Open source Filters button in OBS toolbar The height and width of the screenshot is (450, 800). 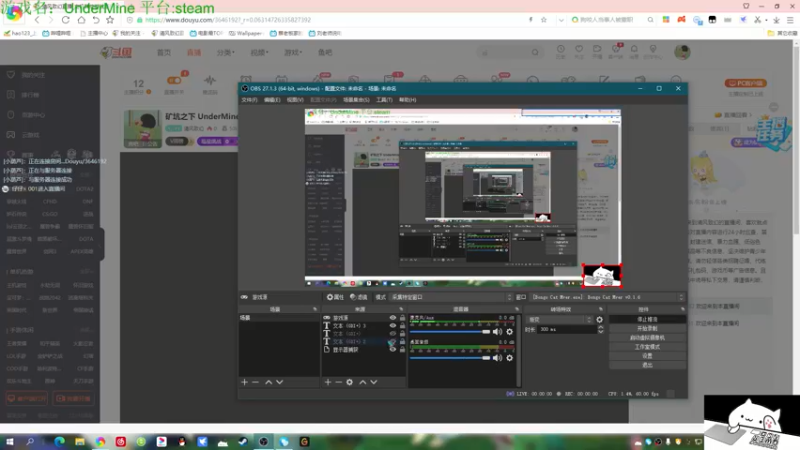(359, 297)
